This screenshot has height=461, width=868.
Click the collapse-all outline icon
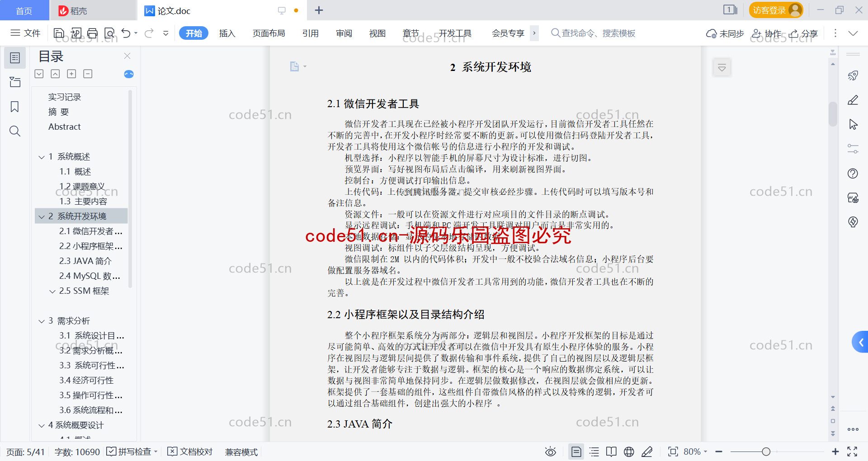point(55,74)
